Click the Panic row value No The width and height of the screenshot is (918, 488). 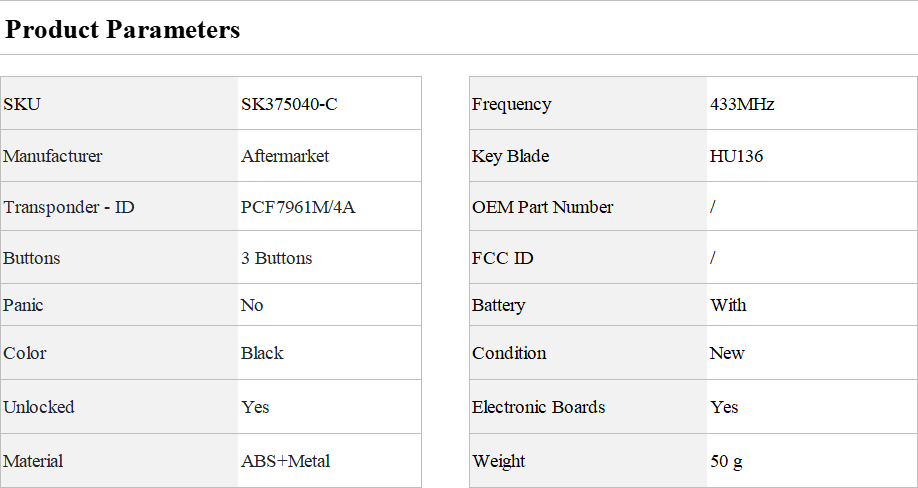[x=252, y=305]
